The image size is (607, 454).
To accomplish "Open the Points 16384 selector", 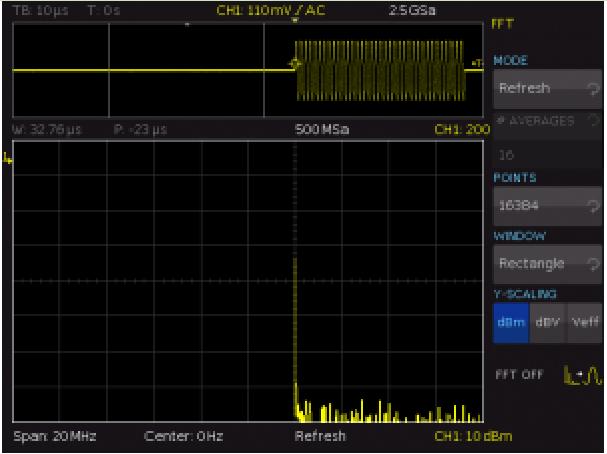I will [x=540, y=204].
